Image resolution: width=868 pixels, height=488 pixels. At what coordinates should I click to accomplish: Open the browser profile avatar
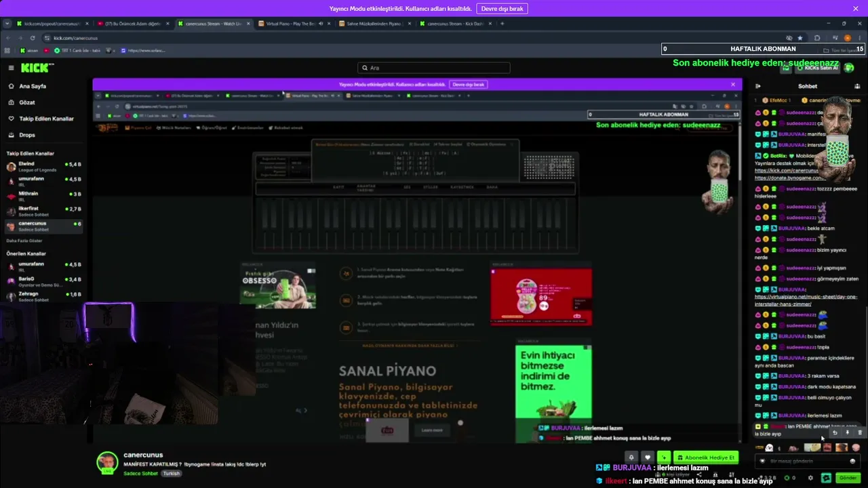tap(848, 38)
